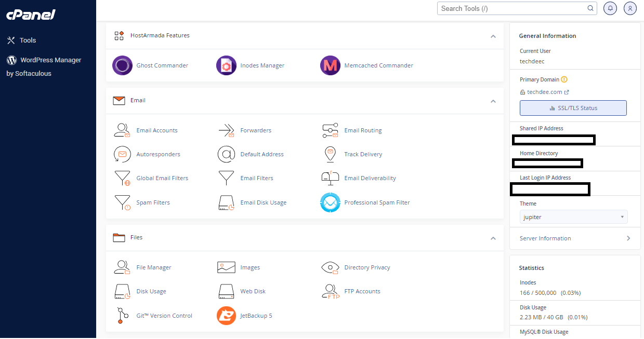This screenshot has width=644, height=339.
Task: Click the Email Deliverability link text
Action: [x=370, y=178]
